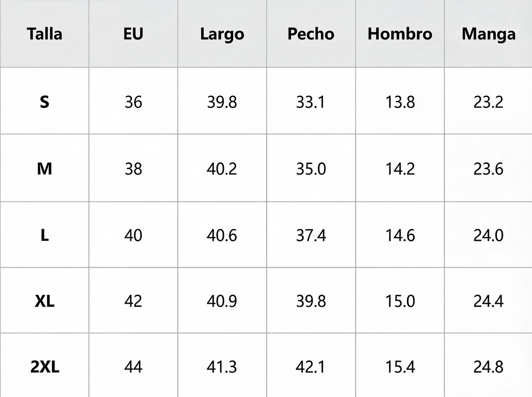Image resolution: width=532 pixels, height=397 pixels.
Task: Click the Manga value 23.6
Action: pyautogui.click(x=488, y=169)
